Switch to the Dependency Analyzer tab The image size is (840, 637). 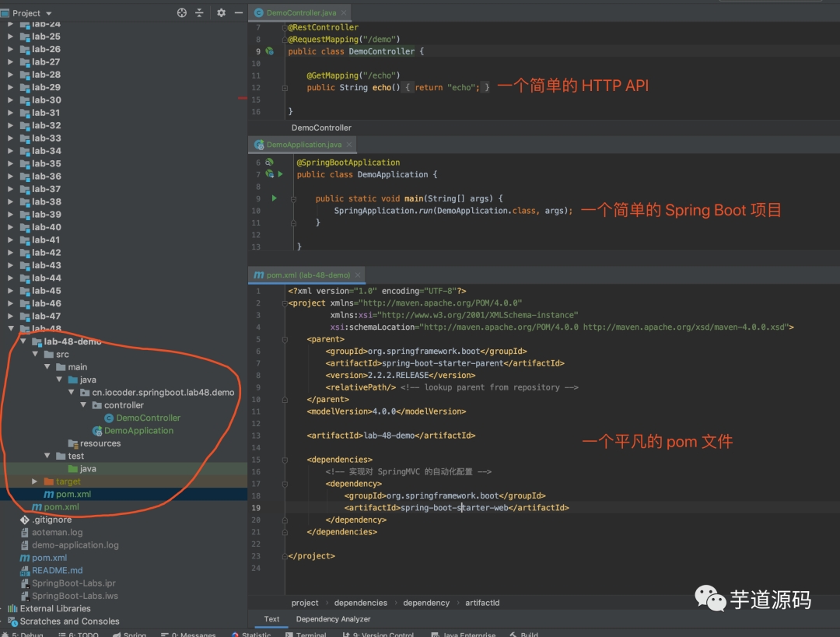click(x=333, y=619)
